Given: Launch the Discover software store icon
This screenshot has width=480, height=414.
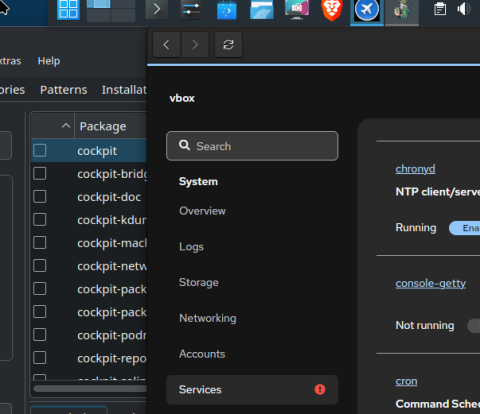Looking at the screenshot, I should [227, 10].
